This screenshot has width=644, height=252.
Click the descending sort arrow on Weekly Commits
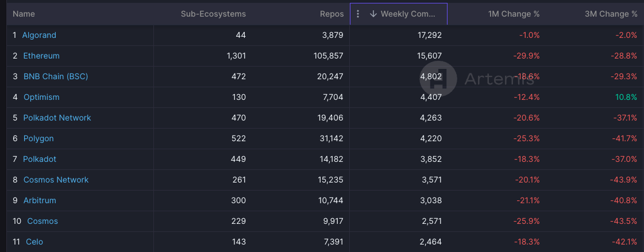[x=373, y=14]
